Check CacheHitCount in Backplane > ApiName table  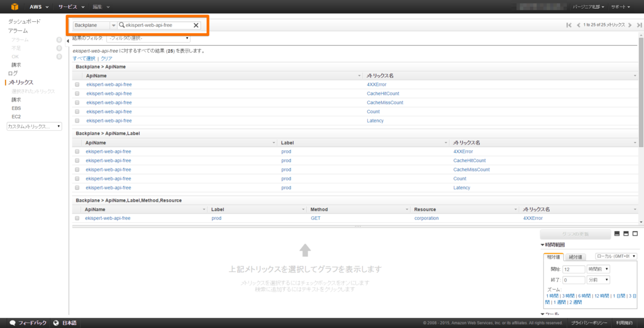click(x=77, y=94)
